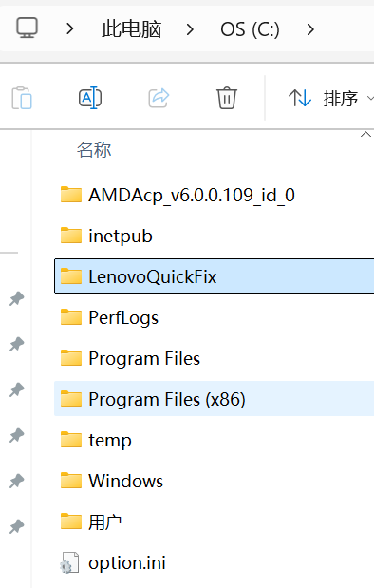Expand chevron after OS (C:) in path

(310, 29)
